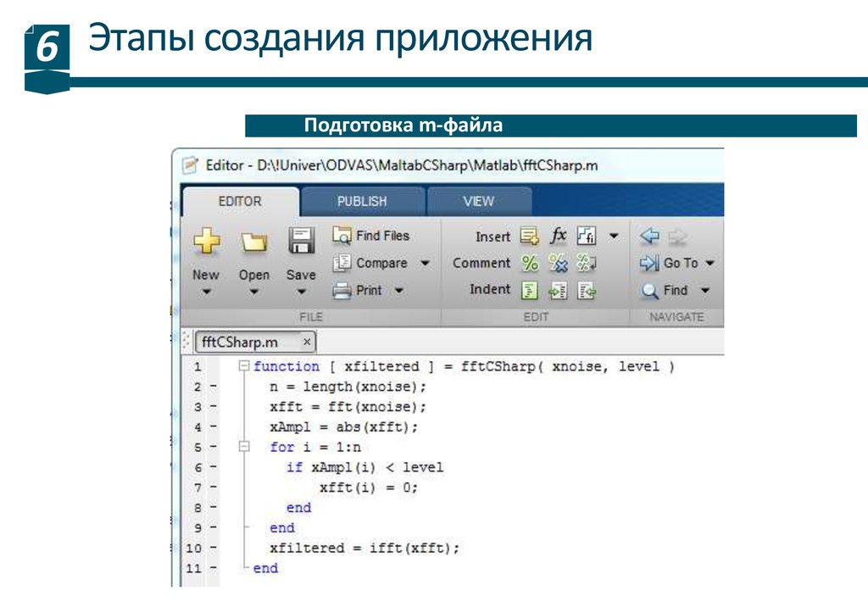
Task: Click the Save floppy disk icon
Action: point(301,241)
